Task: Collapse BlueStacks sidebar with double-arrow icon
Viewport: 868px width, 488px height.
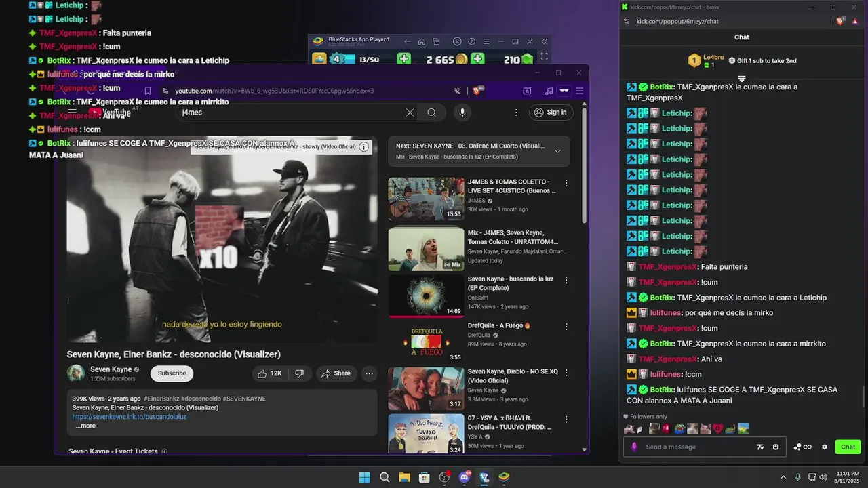Action: click(x=544, y=41)
